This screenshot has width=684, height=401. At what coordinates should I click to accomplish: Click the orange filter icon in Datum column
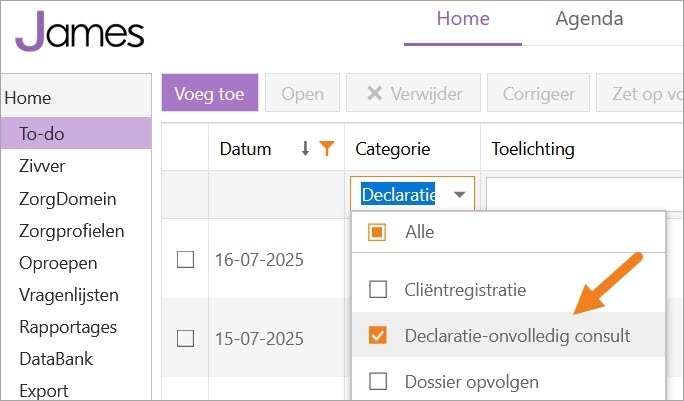coord(325,149)
